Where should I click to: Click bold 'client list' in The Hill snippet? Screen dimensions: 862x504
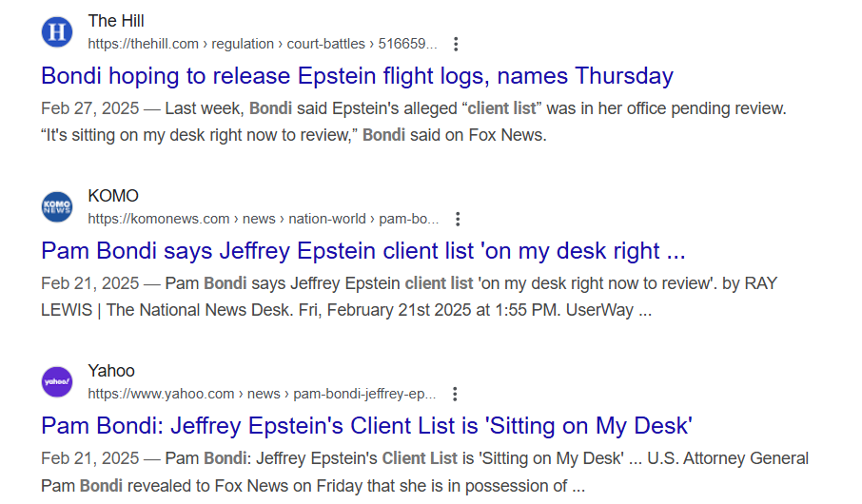[502, 108]
